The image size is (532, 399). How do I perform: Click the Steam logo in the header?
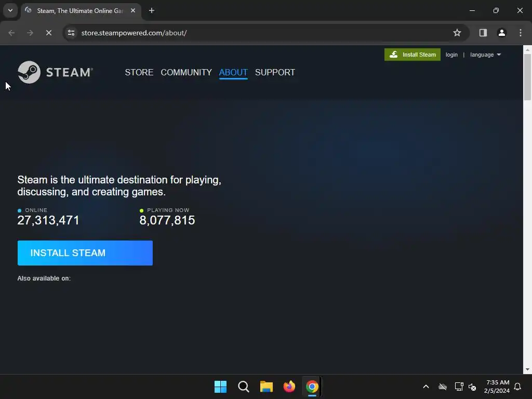coord(55,72)
